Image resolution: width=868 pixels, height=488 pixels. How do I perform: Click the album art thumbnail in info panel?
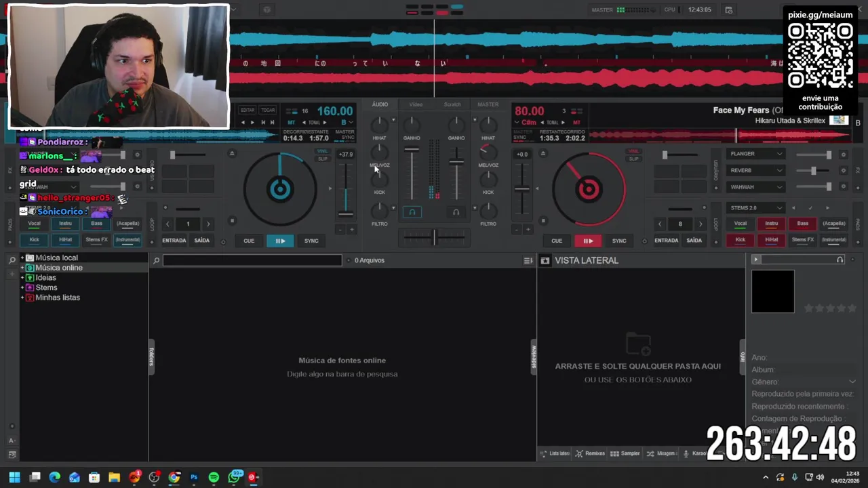click(x=772, y=291)
